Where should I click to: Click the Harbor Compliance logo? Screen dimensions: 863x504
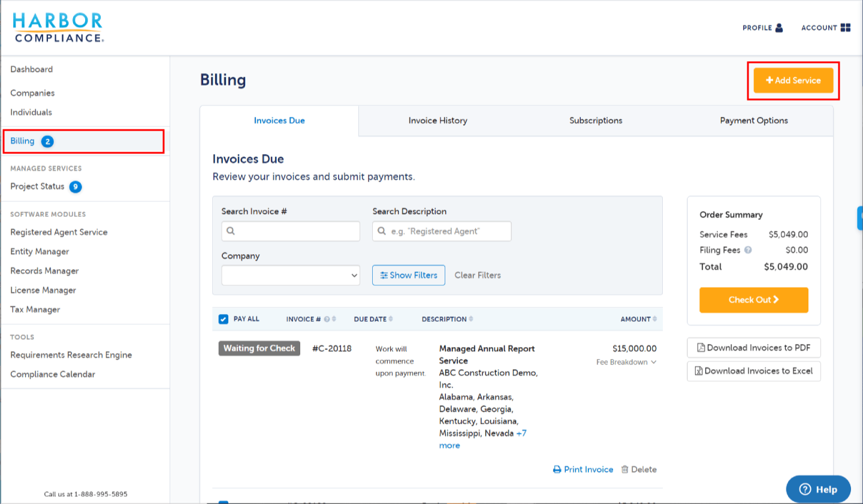pyautogui.click(x=58, y=28)
